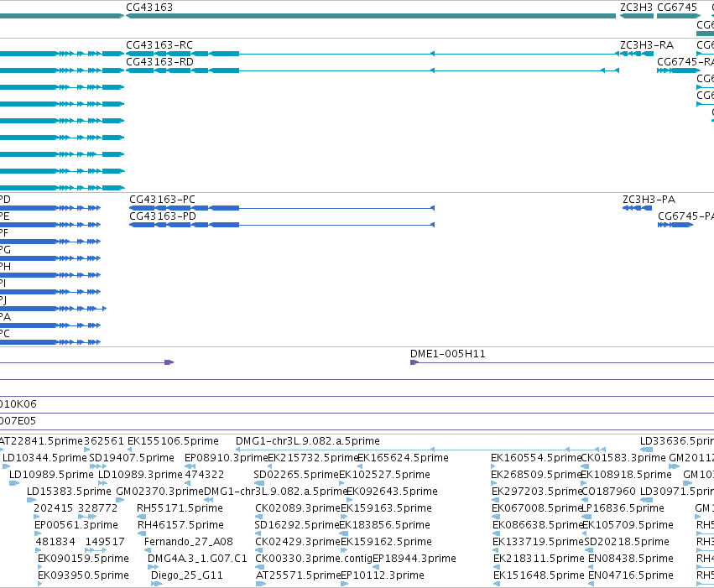Click the EST AT22841.5prime

pos(41,441)
